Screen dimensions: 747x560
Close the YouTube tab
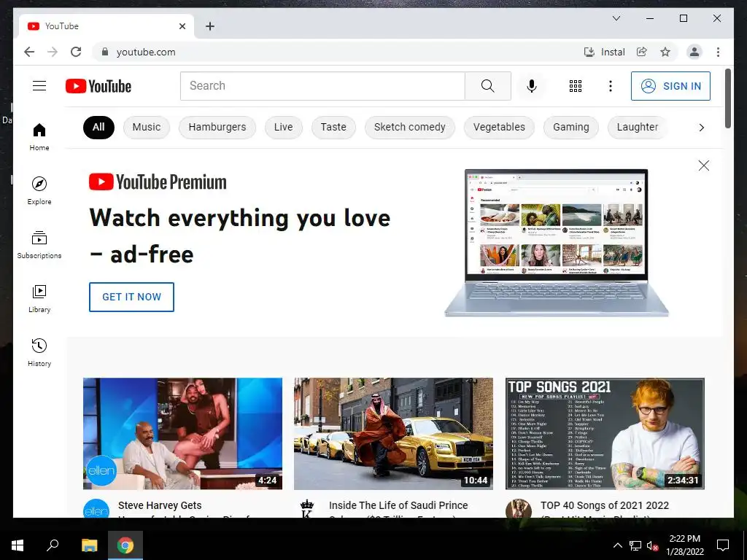[182, 26]
